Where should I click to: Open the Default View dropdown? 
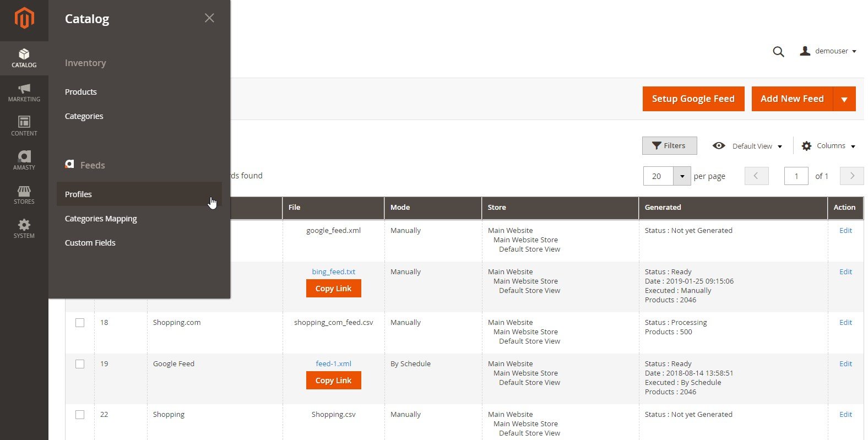pos(747,146)
